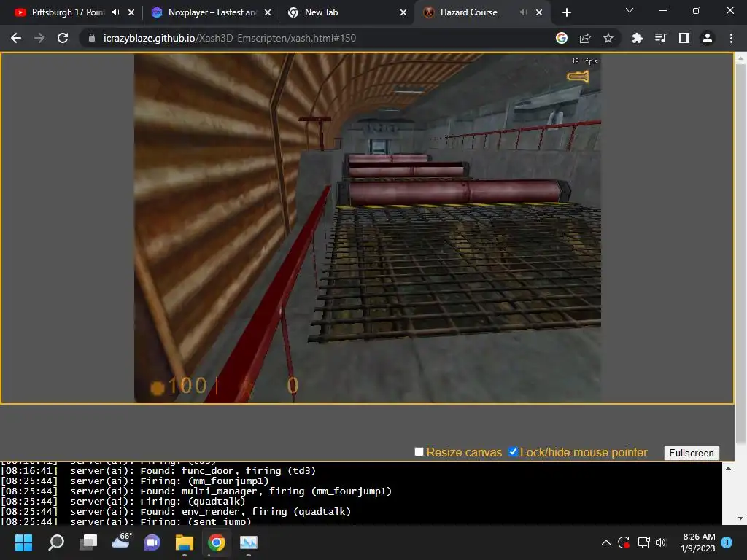Share this page using the share icon
This screenshot has width=747, height=560.
point(585,38)
